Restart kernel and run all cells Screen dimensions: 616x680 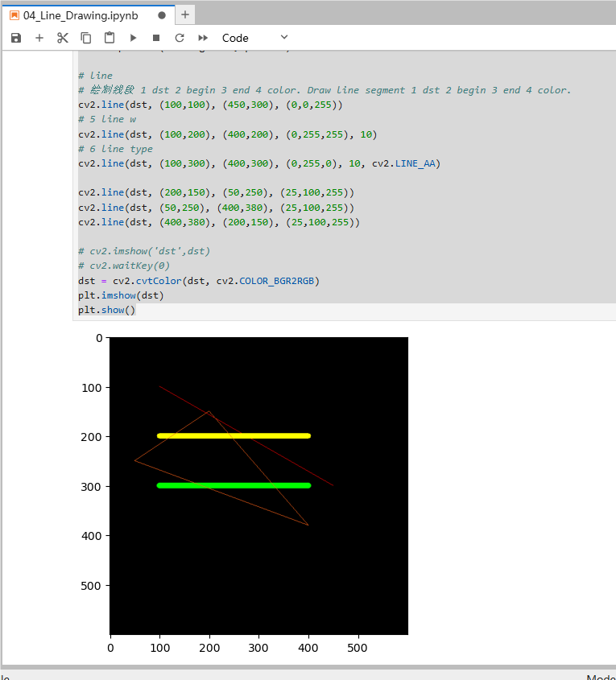click(203, 38)
